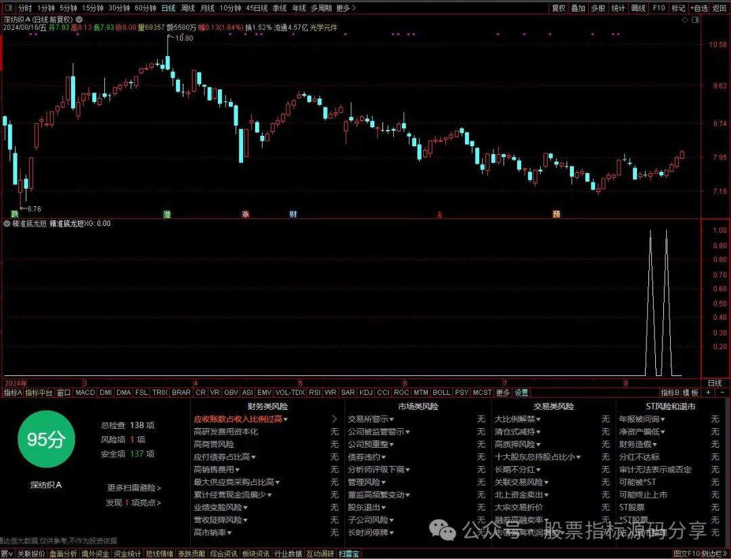Expand 更多 periods menu on the top bar
This screenshot has width=731, height=560.
[x=345, y=8]
